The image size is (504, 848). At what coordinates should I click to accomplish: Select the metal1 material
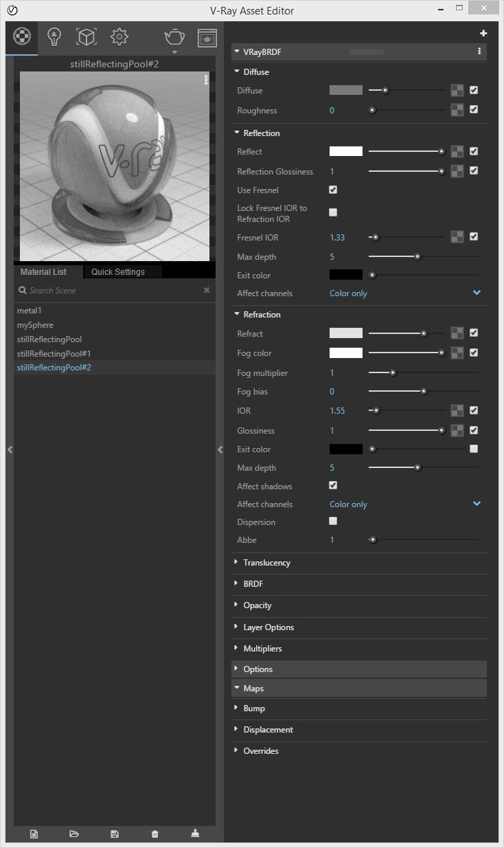coord(115,311)
